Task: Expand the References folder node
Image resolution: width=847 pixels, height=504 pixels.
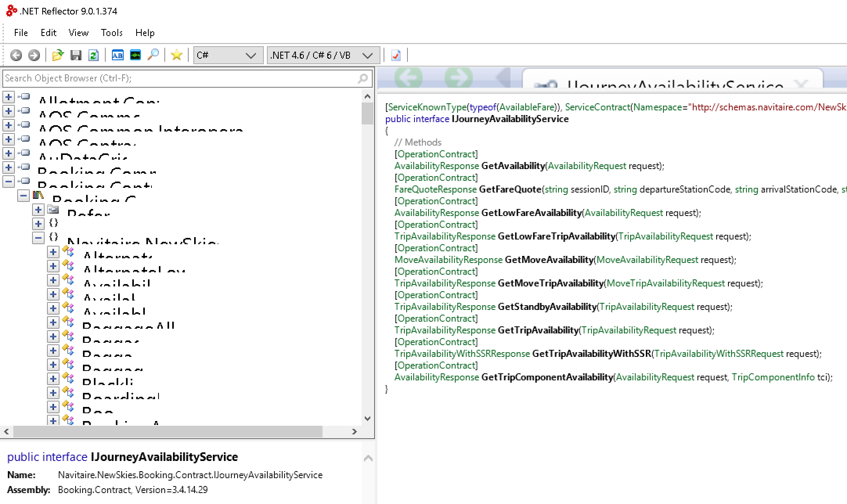Action: click(38, 210)
